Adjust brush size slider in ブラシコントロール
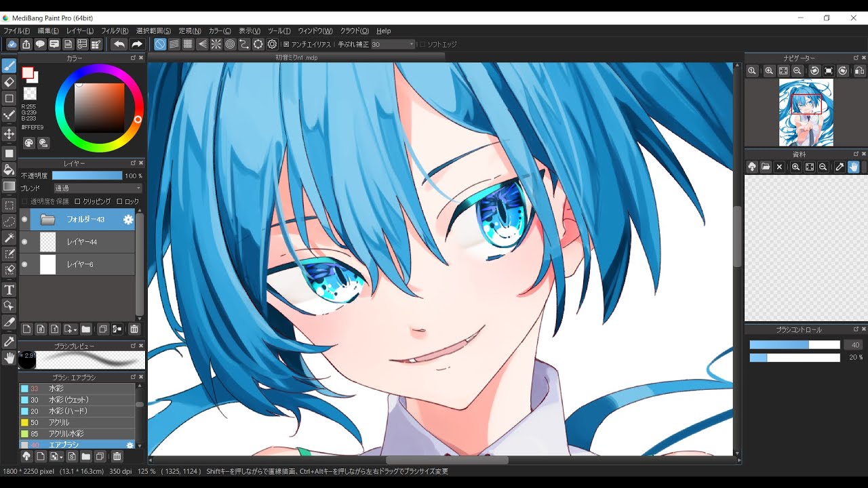Viewport: 868px width, 488px height. (x=795, y=345)
